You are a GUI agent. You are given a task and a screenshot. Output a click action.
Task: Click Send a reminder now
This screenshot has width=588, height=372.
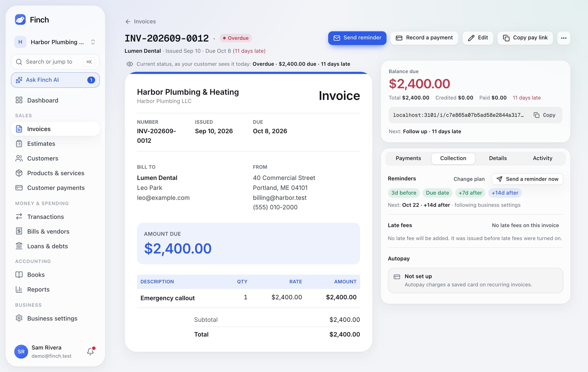[x=527, y=179]
